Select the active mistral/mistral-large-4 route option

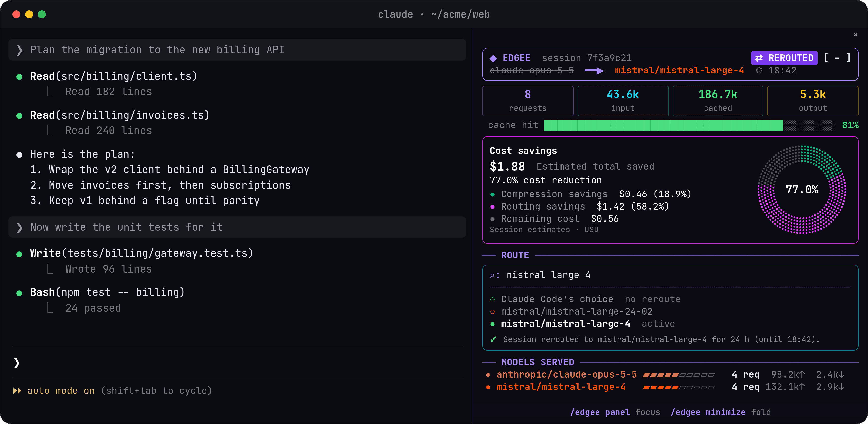[x=582, y=324]
